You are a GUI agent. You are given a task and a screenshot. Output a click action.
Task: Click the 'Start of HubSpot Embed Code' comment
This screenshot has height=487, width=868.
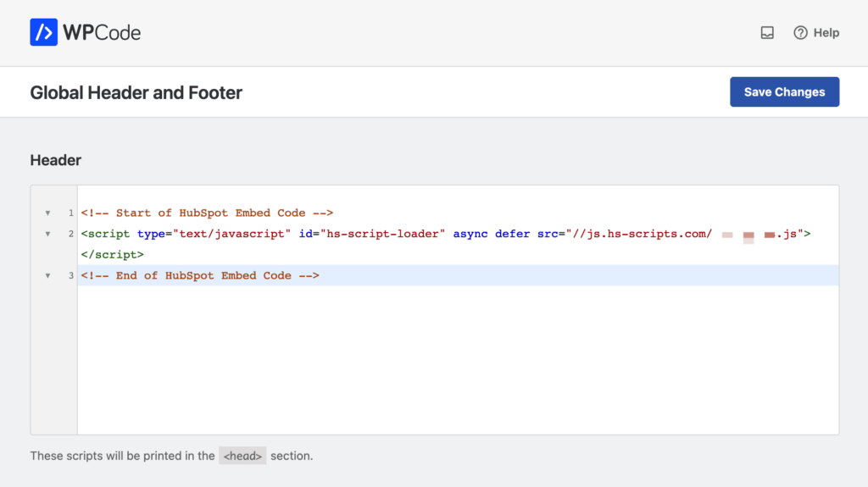207,213
